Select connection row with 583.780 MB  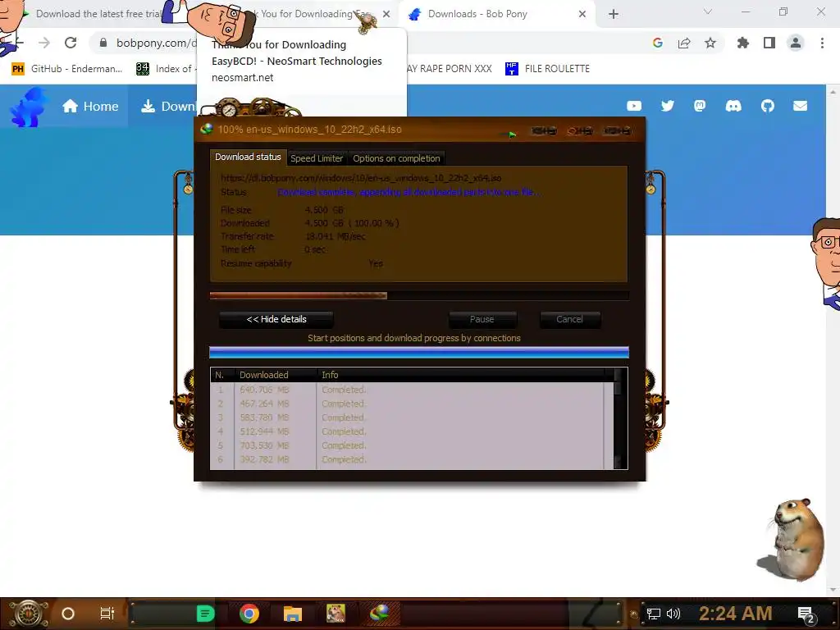click(412, 418)
